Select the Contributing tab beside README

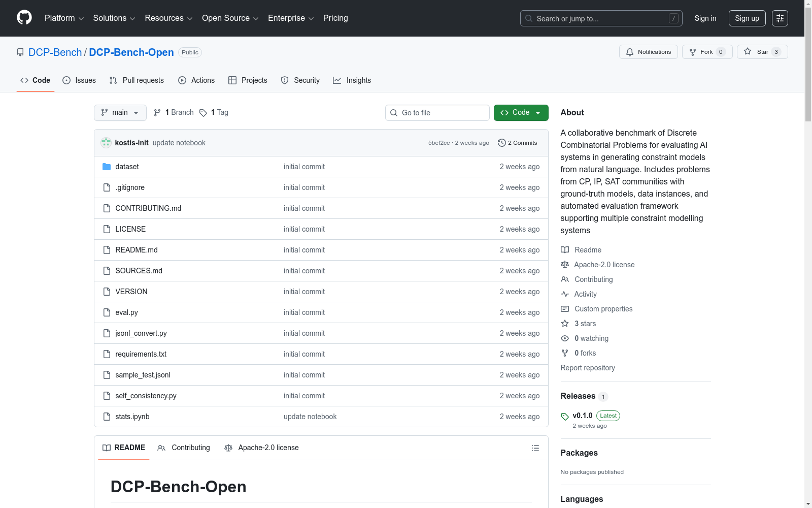[x=184, y=448]
